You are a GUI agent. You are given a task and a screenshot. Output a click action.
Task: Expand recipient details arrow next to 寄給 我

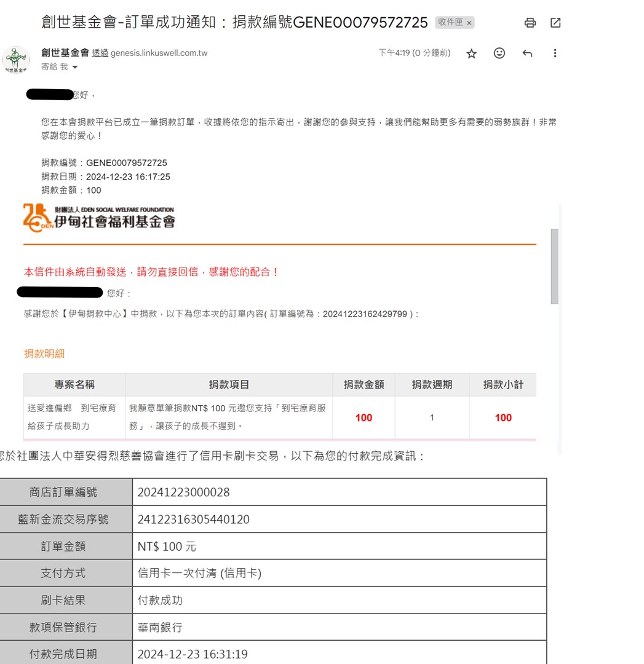tap(76, 67)
